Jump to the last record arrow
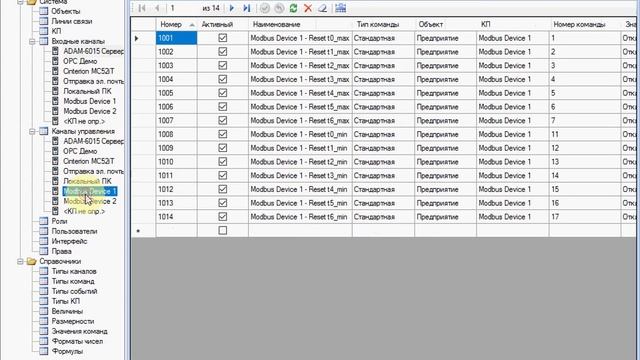This screenshot has width=640, height=360. pos(247,8)
